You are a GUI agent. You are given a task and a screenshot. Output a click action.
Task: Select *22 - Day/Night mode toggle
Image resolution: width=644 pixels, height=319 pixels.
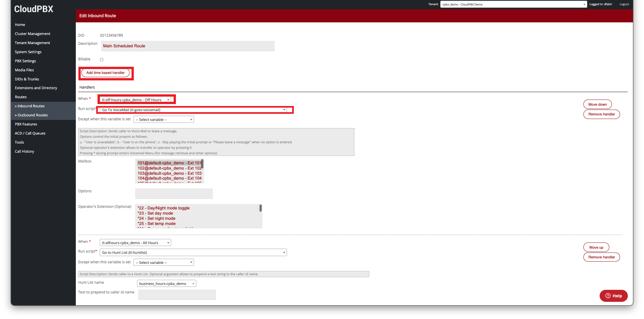[x=164, y=208]
